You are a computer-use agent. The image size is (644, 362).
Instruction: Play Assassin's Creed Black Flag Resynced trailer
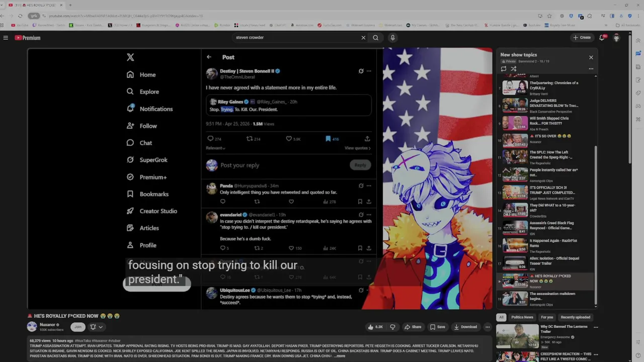click(546, 228)
